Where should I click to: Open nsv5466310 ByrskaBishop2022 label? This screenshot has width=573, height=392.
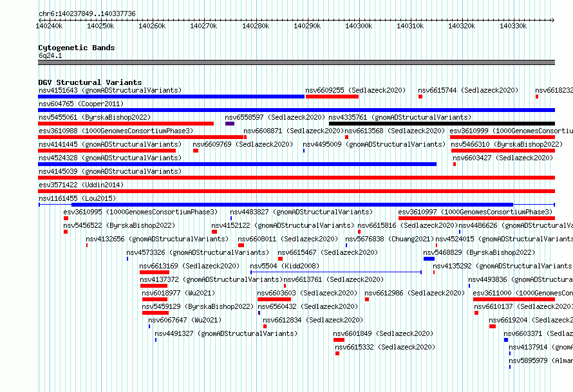point(507,144)
